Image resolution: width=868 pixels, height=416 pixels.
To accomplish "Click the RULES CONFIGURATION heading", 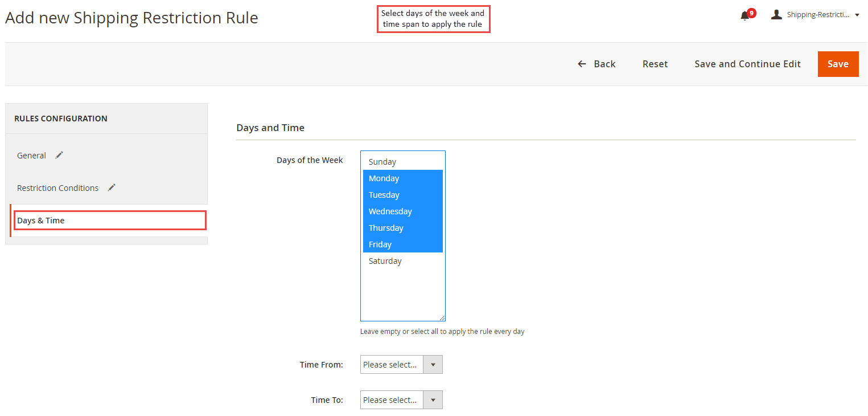I will click(x=61, y=119).
